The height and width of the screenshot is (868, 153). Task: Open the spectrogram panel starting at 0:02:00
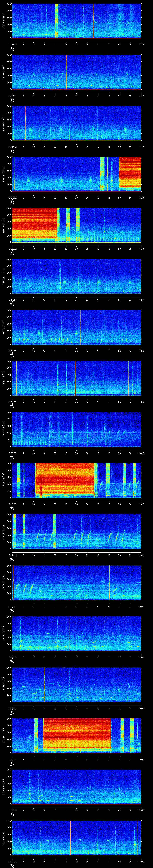click(77, 72)
